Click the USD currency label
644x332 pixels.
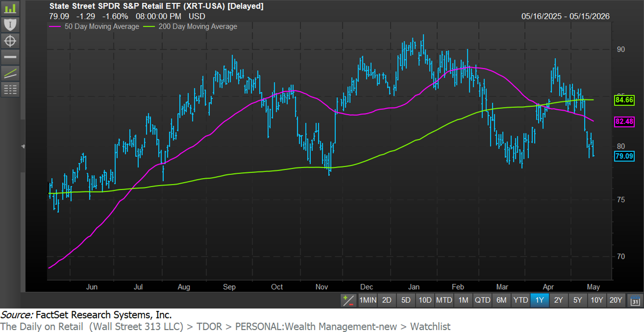point(197,16)
